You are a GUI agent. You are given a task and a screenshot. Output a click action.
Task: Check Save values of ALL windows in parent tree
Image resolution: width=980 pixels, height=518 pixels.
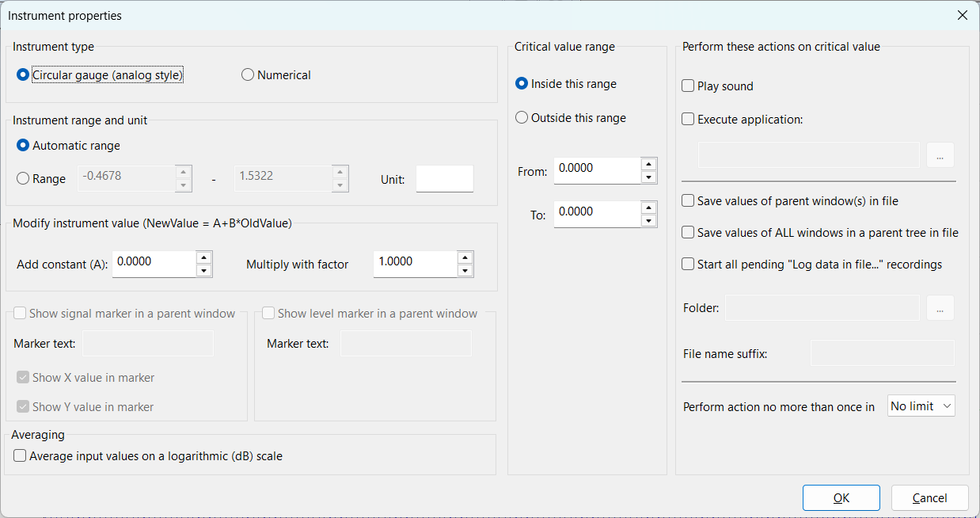coord(688,233)
